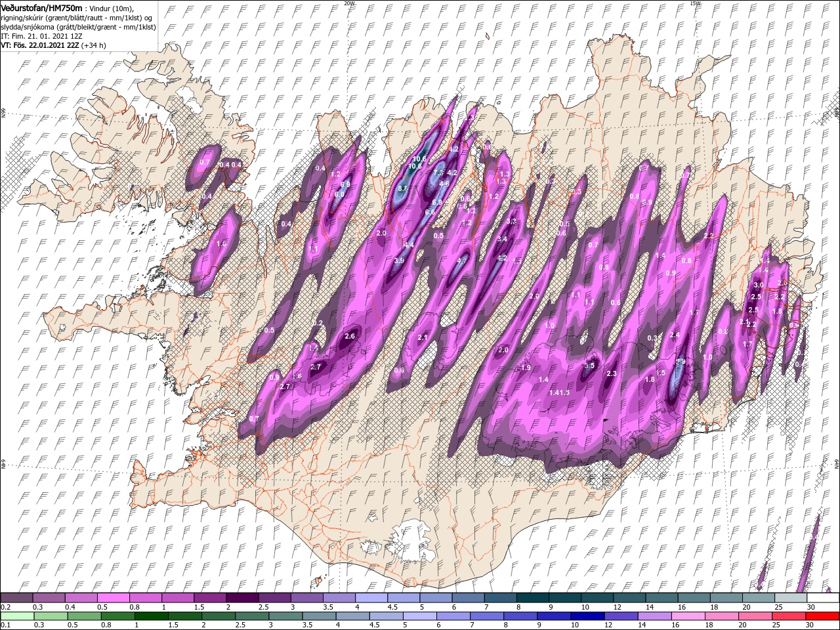Click the 0.2 label in the snow legend
The width and height of the screenshot is (840, 630).
tap(5, 607)
